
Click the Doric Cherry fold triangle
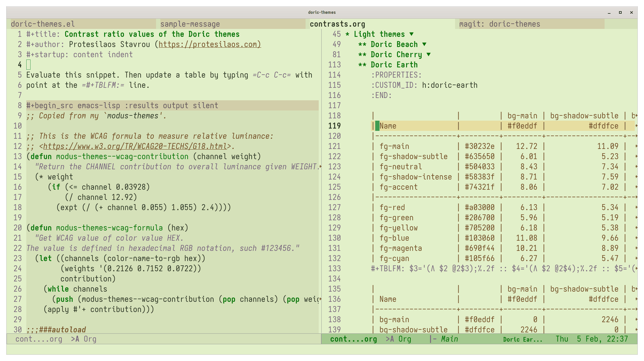pos(428,55)
